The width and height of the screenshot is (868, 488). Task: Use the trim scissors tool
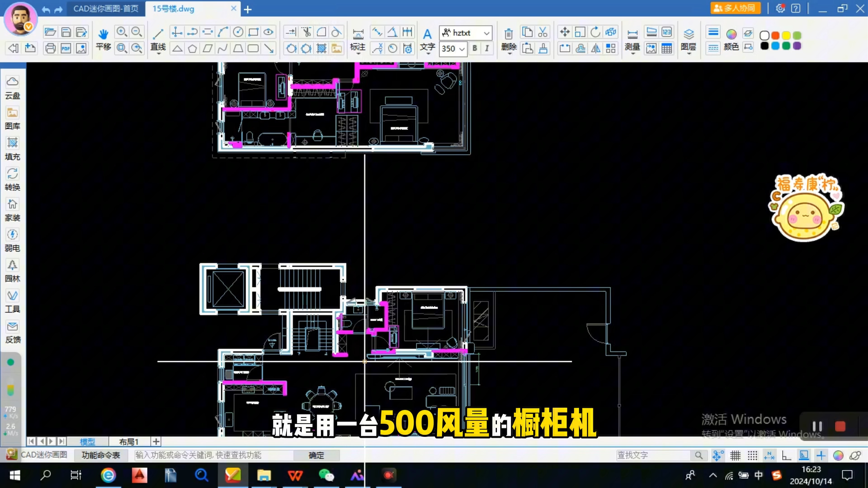click(306, 32)
